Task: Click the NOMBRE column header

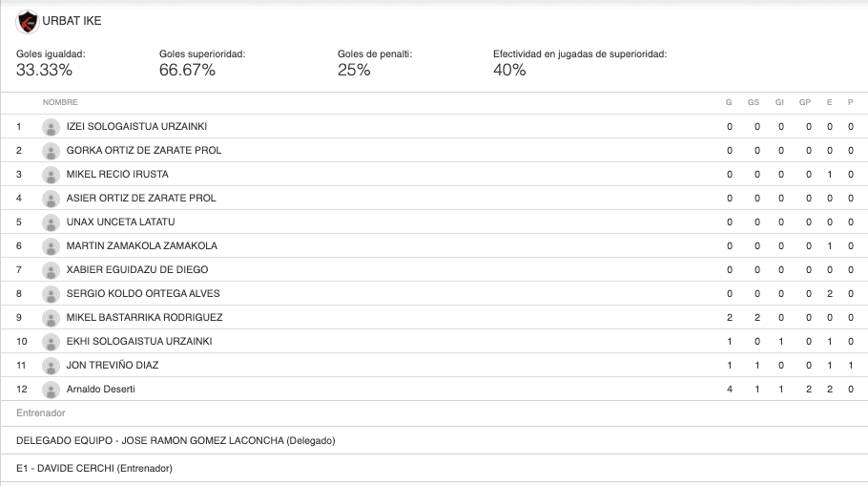Action: (x=60, y=102)
